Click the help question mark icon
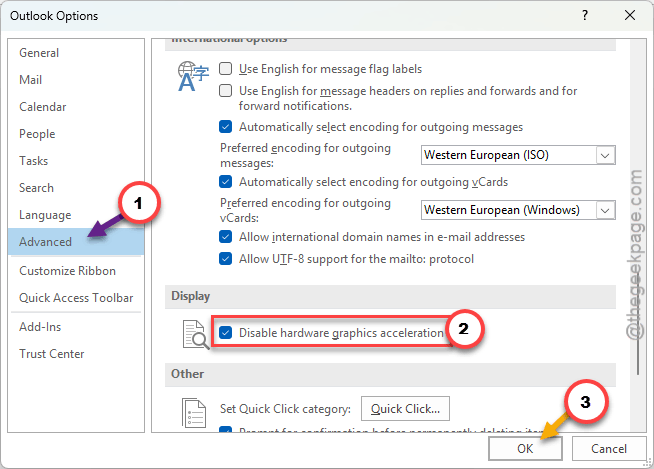The width and height of the screenshot is (654, 469). pos(585,15)
